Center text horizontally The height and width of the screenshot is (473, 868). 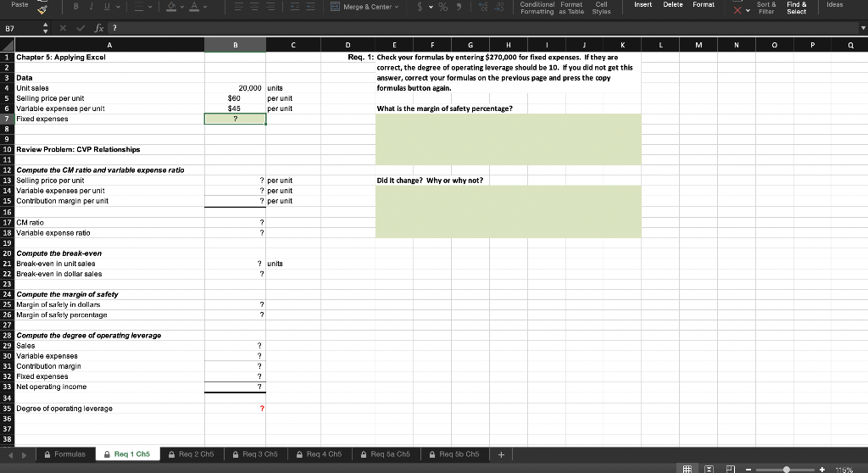[x=254, y=7]
